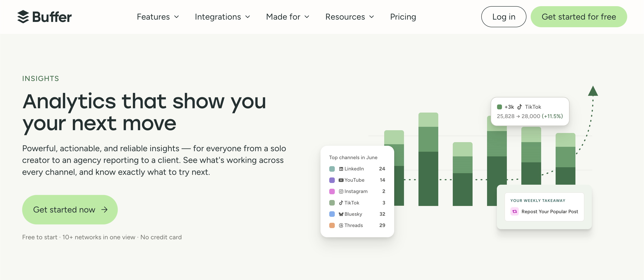Click the INSIGHTS label
644x280 pixels.
(x=40, y=79)
